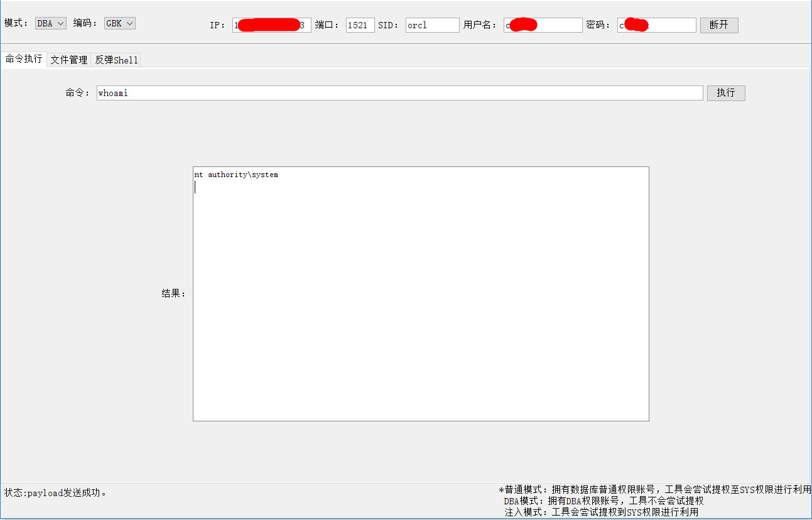Click the nt authority\system output line

[x=236, y=175]
